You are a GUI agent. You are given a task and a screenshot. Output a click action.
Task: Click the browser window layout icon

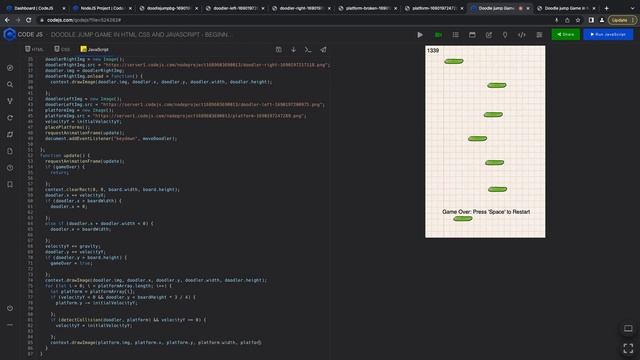pyautogui.click(x=472, y=35)
